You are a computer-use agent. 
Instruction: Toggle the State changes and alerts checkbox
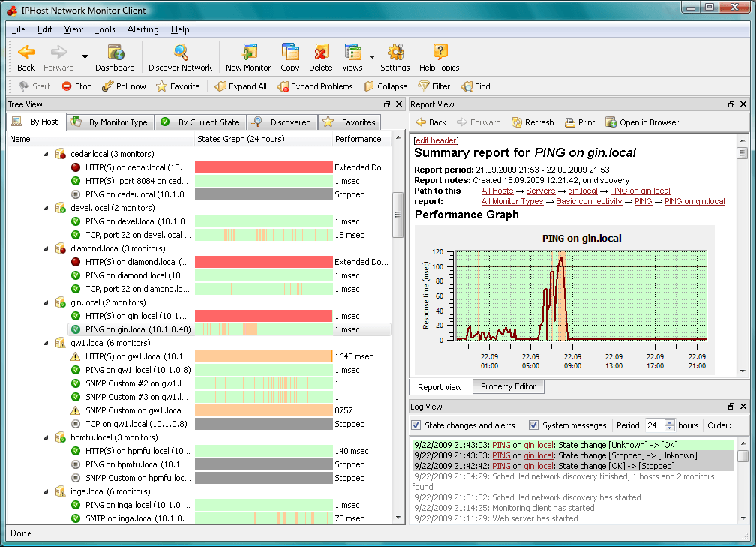pyautogui.click(x=415, y=425)
